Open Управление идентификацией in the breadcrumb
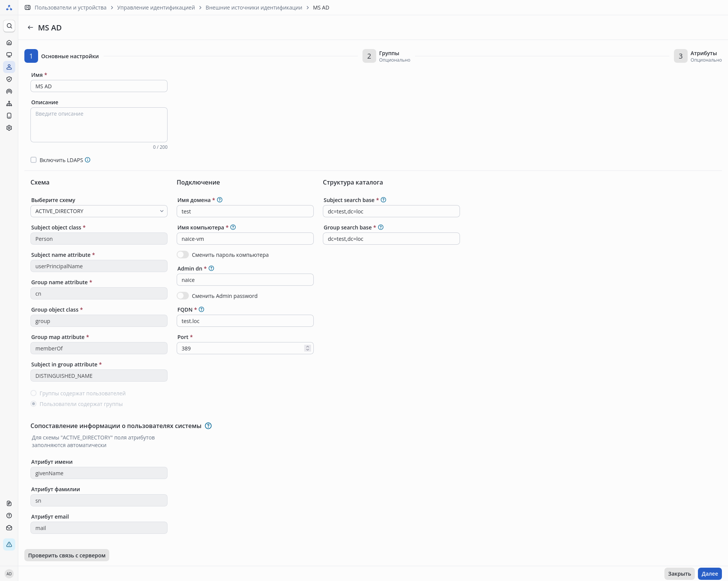728x581 pixels. point(156,8)
